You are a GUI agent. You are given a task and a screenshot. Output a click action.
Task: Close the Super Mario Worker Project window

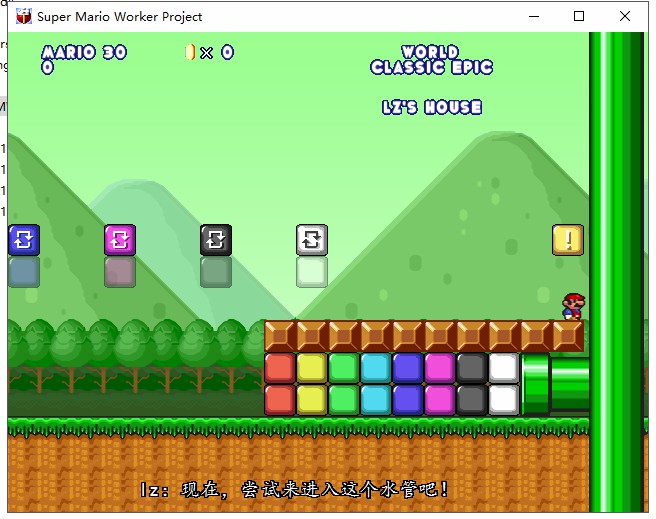[625, 16]
